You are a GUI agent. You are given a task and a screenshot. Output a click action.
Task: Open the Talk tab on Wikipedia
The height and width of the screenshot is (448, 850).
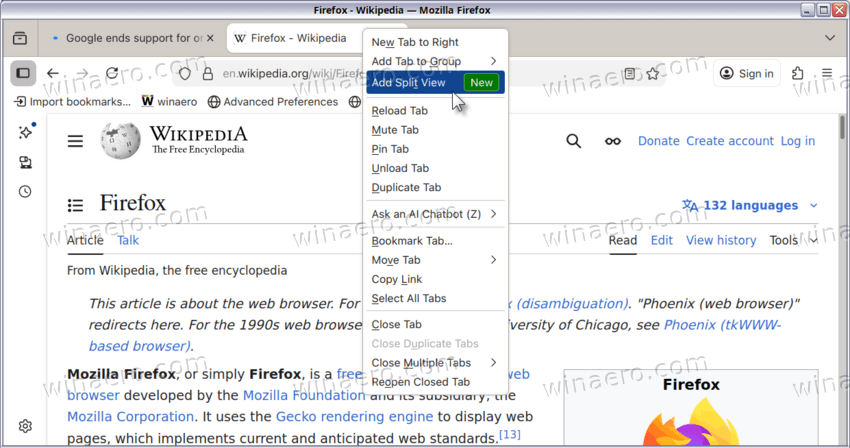pos(128,240)
